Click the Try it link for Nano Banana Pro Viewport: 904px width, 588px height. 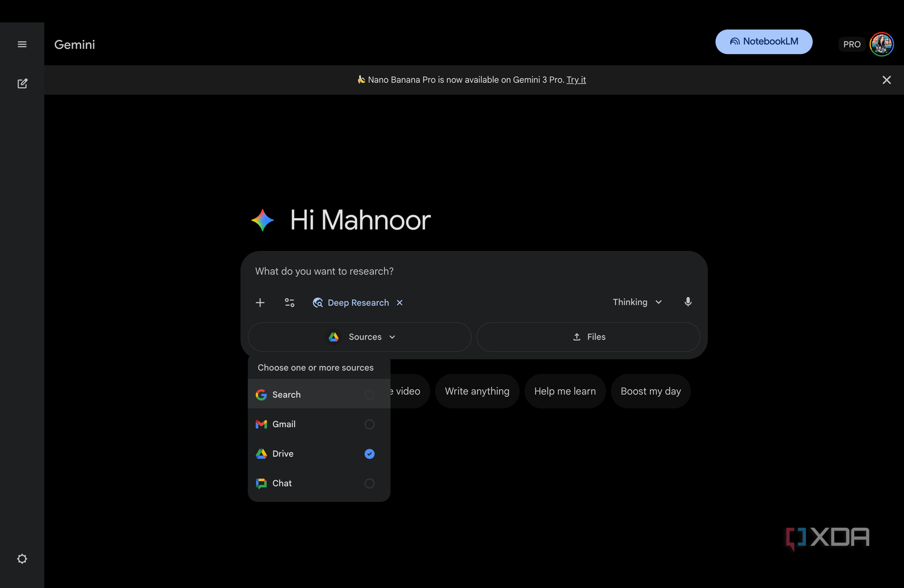point(576,79)
